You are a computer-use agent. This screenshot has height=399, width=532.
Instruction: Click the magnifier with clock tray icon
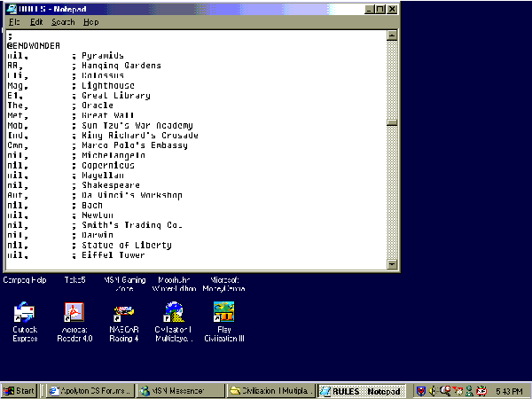tap(445, 390)
